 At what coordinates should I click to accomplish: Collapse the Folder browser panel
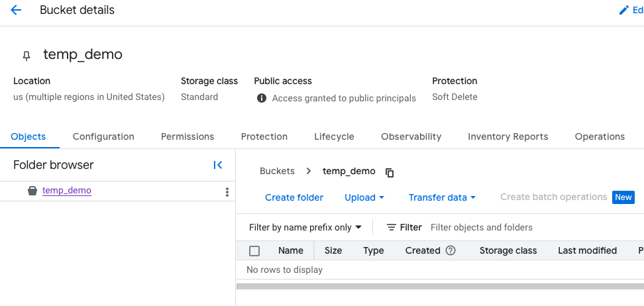[x=218, y=165]
